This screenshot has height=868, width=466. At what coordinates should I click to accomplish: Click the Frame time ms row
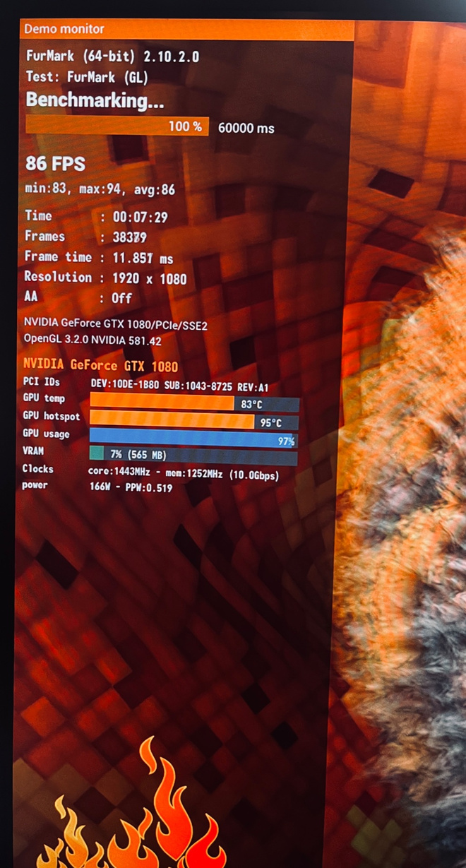point(99,257)
